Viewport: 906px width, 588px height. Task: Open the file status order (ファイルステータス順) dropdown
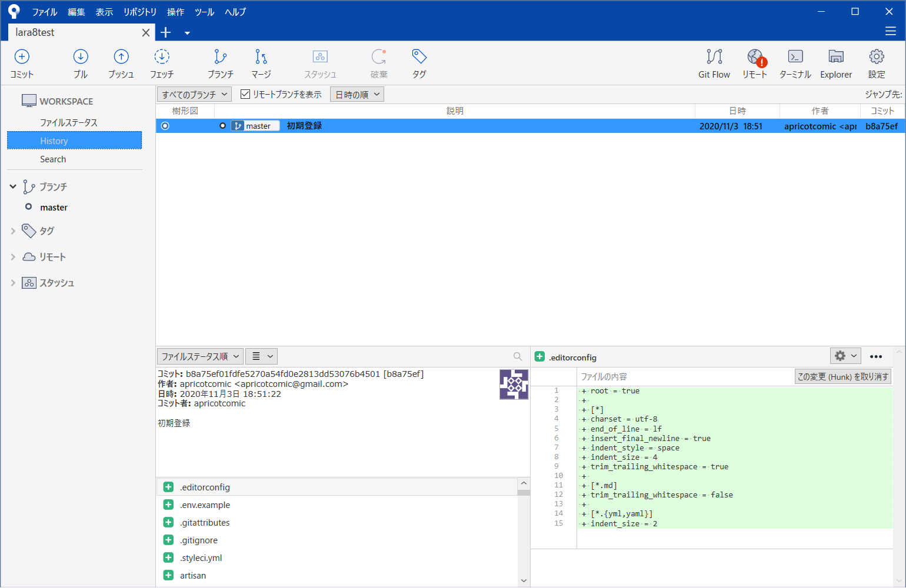pyautogui.click(x=200, y=356)
